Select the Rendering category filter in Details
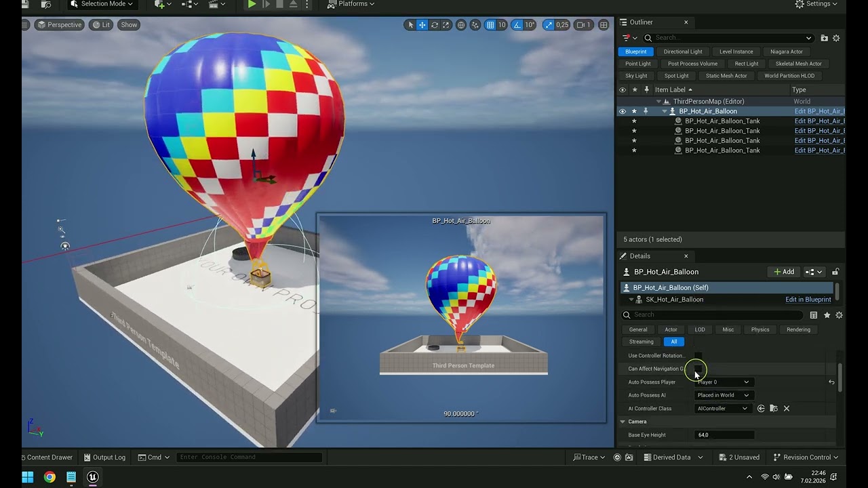 798,329
